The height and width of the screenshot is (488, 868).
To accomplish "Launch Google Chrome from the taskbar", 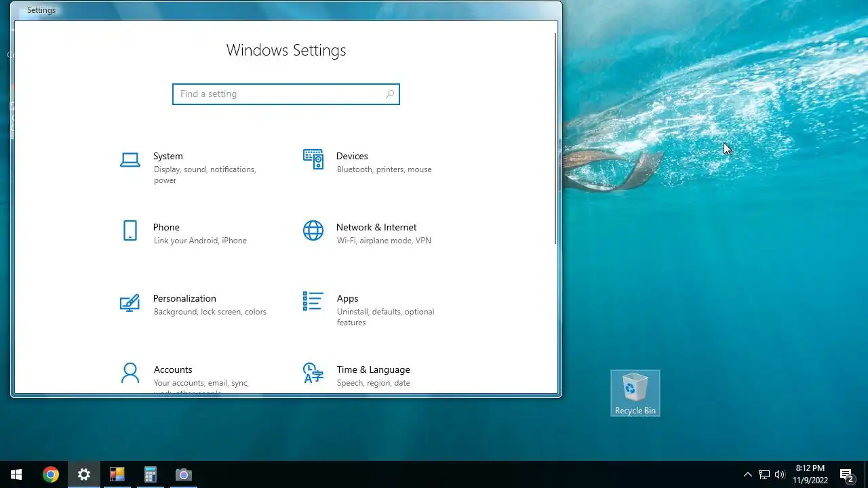I will [x=50, y=474].
